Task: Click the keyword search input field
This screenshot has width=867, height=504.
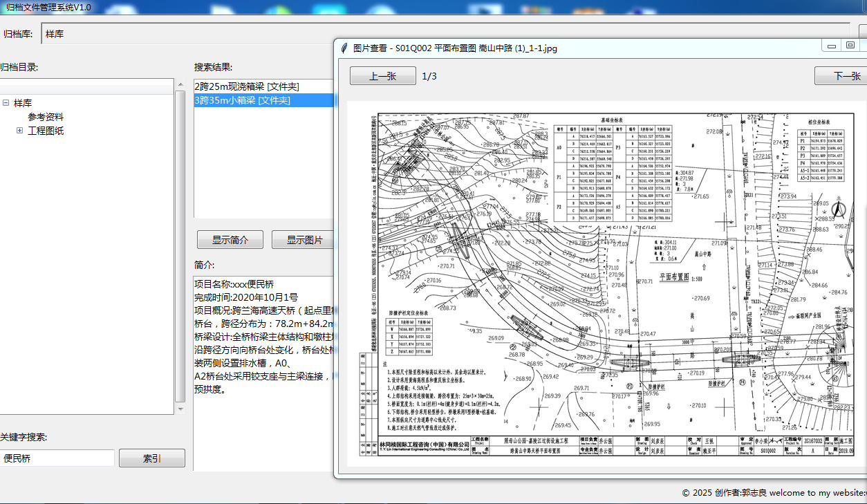Action: point(57,458)
